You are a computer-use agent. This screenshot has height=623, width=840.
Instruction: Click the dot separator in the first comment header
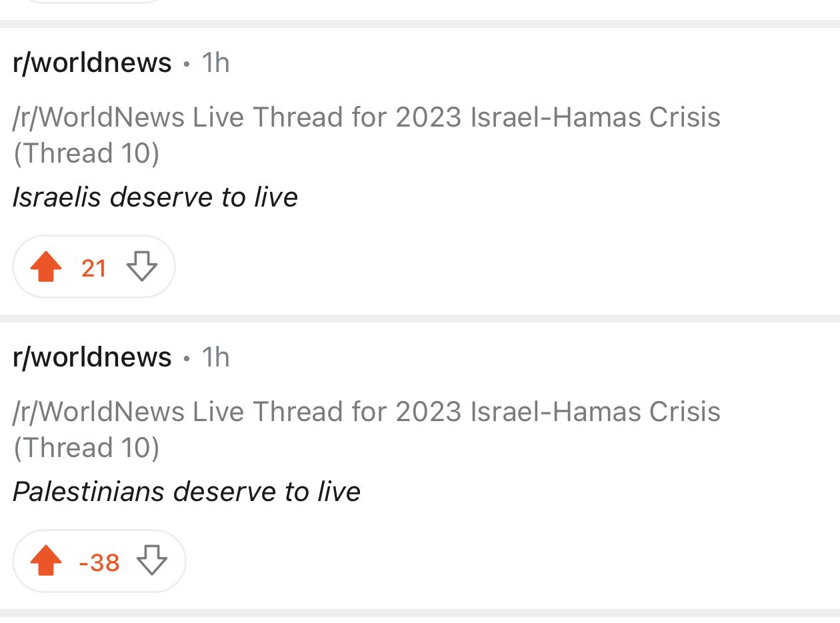point(187,64)
